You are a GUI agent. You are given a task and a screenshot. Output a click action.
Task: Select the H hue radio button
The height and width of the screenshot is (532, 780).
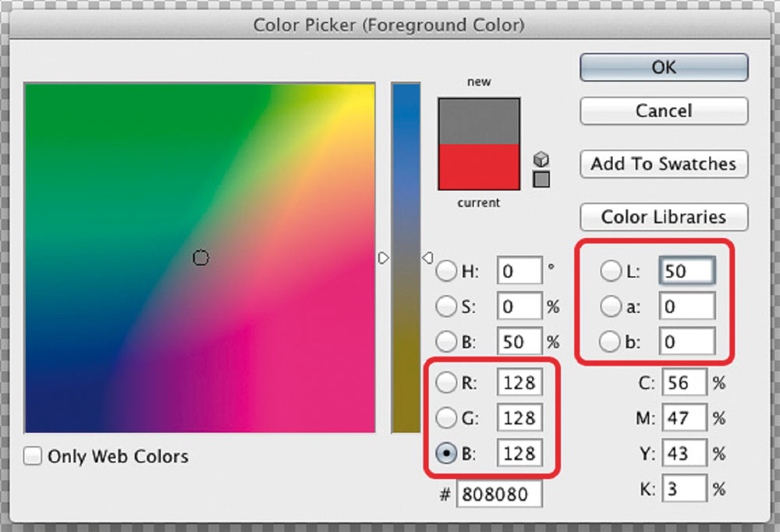[x=446, y=271]
